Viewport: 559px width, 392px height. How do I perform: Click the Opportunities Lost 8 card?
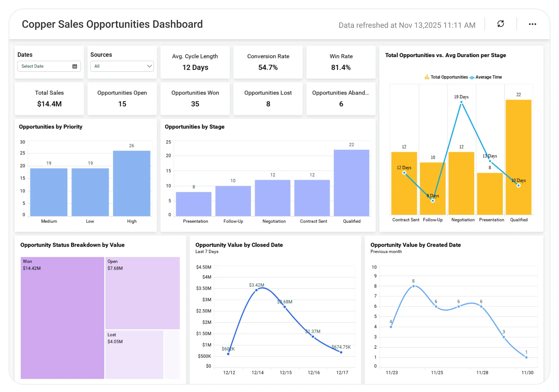(268, 99)
